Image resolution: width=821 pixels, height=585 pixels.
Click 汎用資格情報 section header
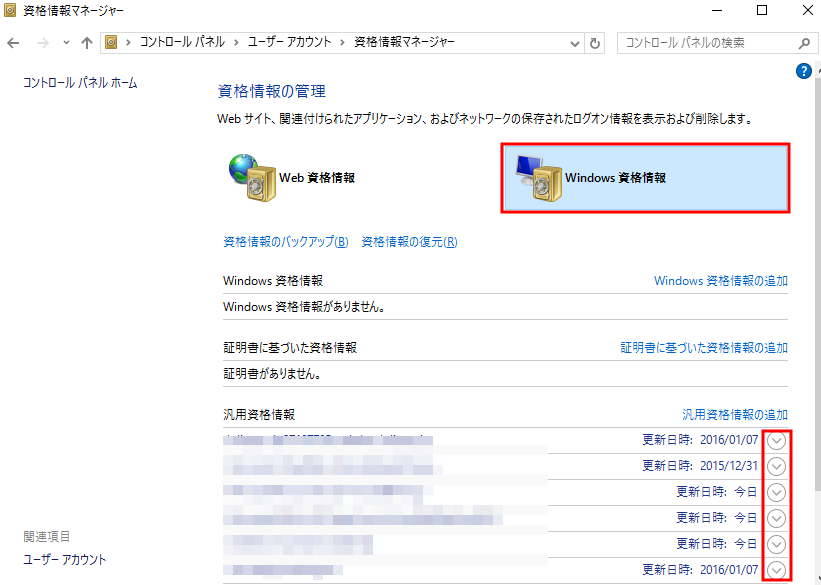(259, 415)
